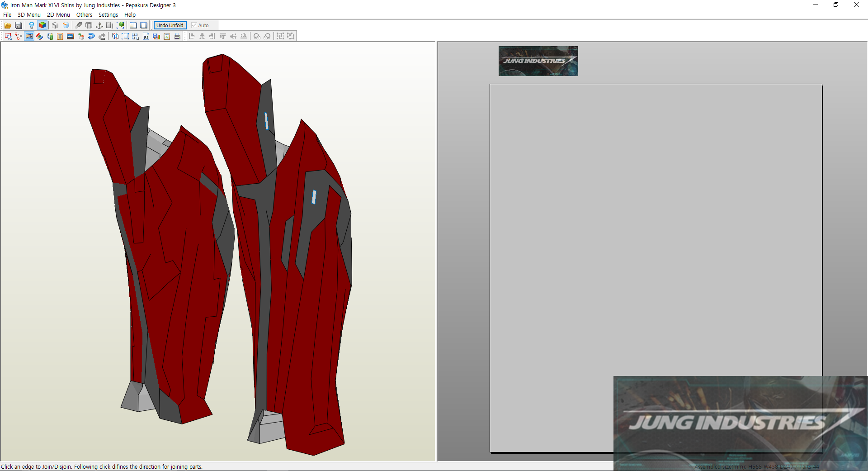This screenshot has height=471, width=868.
Task: Click the align right icon
Action: pyautogui.click(x=212, y=36)
